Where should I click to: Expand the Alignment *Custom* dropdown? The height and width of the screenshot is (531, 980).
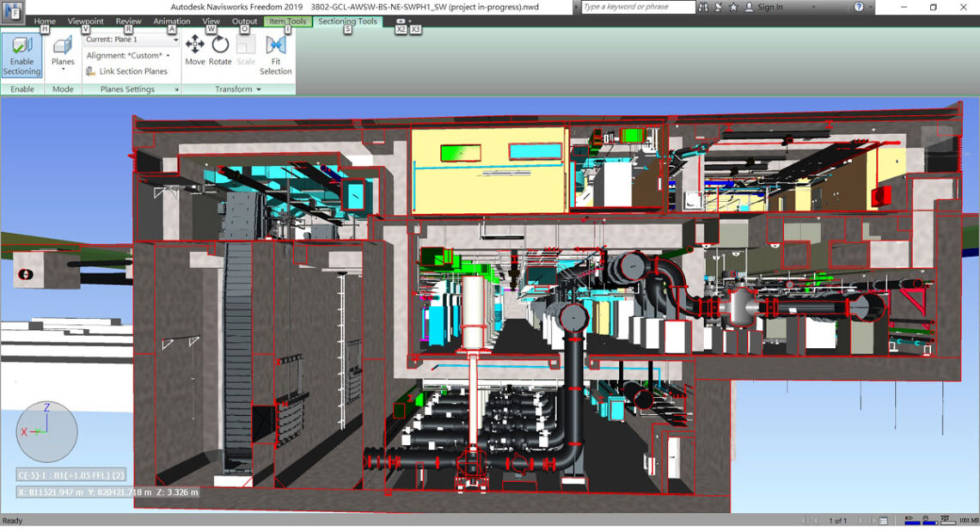click(x=127, y=56)
